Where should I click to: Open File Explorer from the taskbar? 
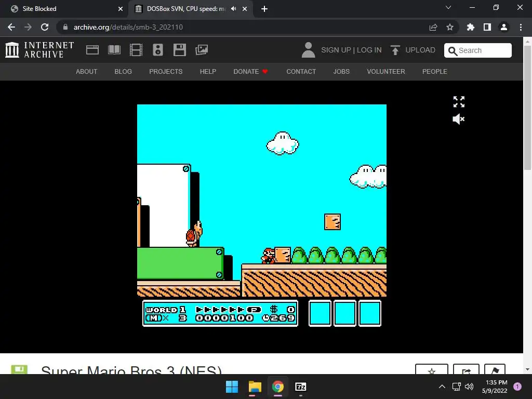[255, 387]
